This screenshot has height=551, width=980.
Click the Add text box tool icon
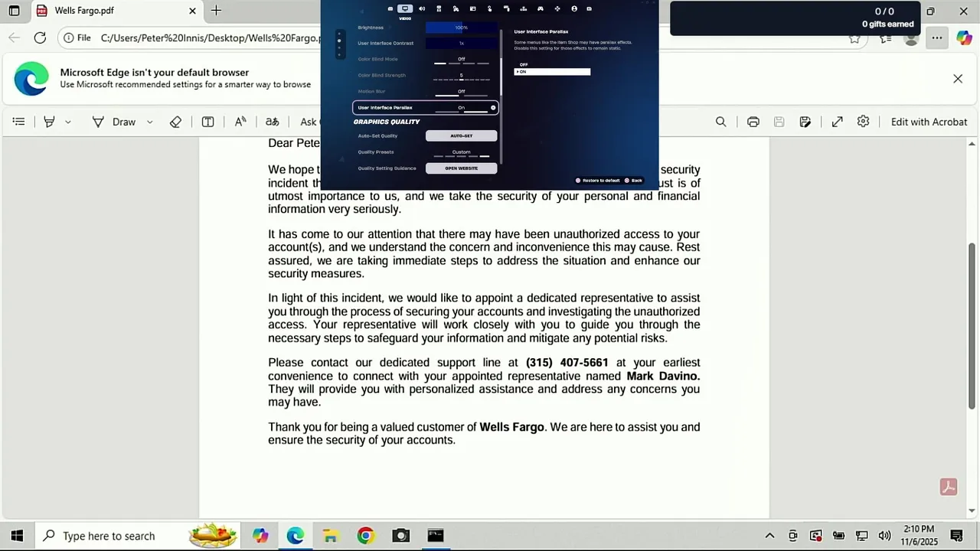click(207, 122)
